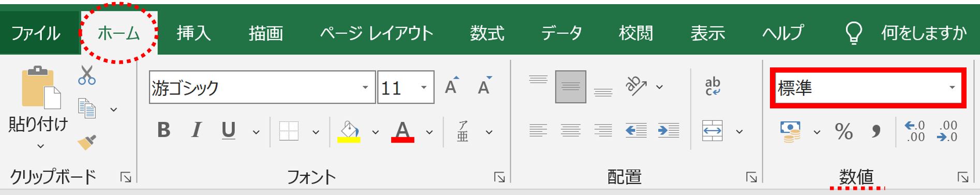Screen dimensions: 980x195
Task: Apply Comma style format
Action: 876,131
